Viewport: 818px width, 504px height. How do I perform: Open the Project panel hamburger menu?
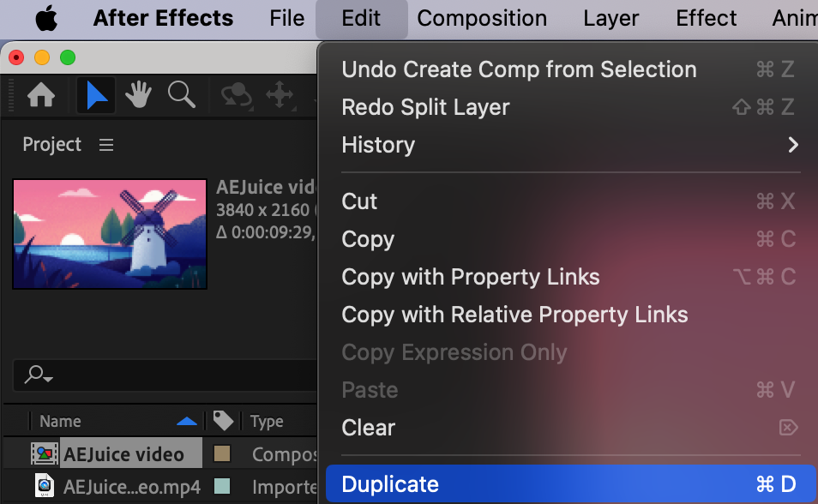coord(106,145)
